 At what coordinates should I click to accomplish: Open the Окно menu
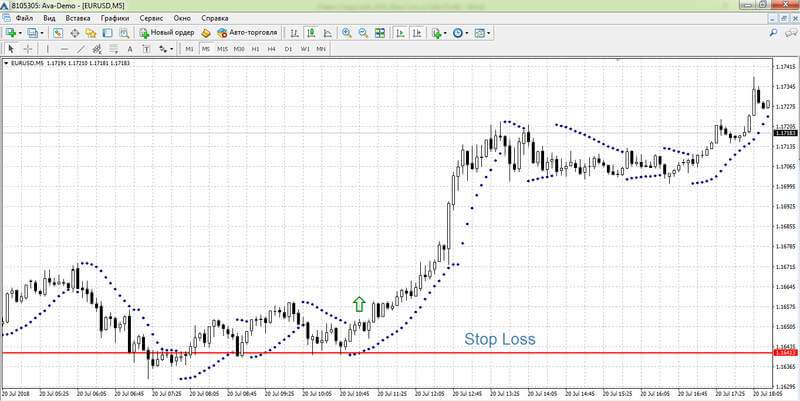pyautogui.click(x=182, y=18)
